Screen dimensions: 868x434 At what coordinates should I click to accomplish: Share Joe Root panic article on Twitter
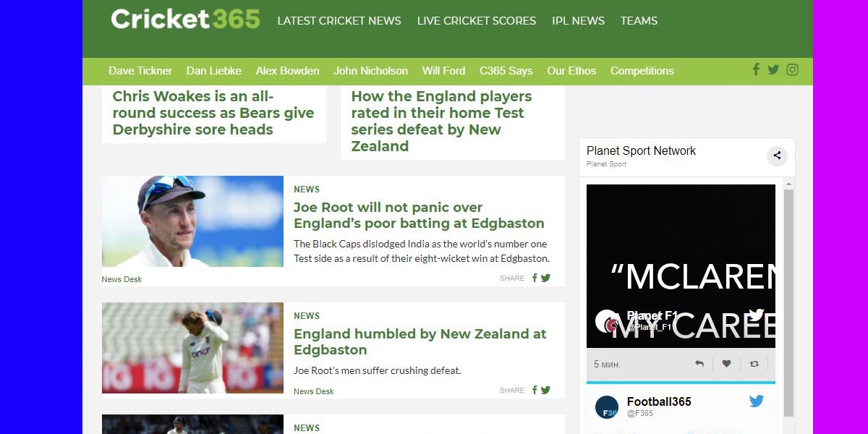point(545,278)
